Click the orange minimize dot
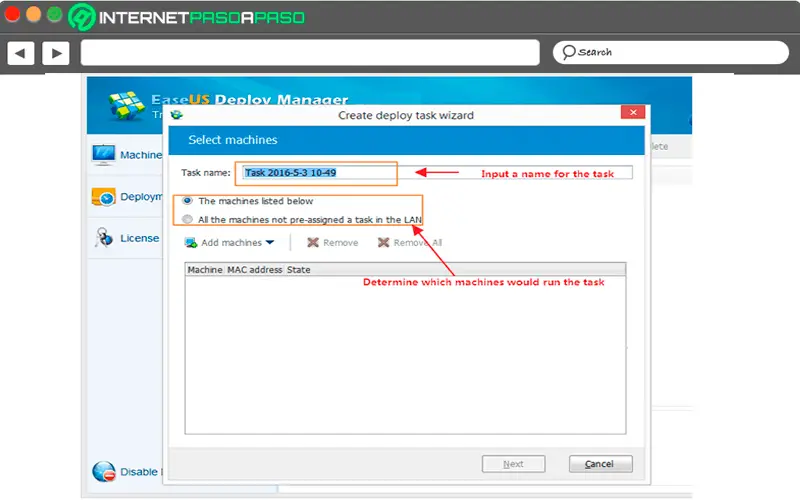800x500 pixels. [34, 14]
